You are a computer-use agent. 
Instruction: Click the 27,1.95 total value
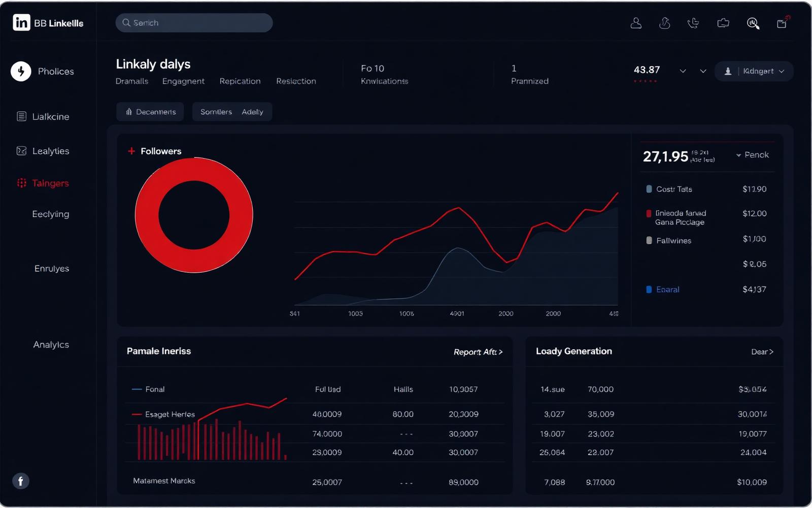pos(665,156)
